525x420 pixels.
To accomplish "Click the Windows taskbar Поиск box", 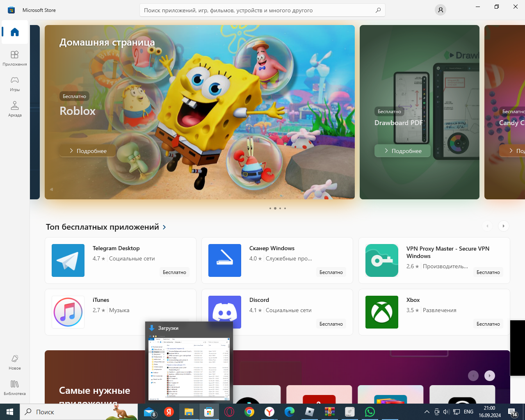I will (79, 412).
